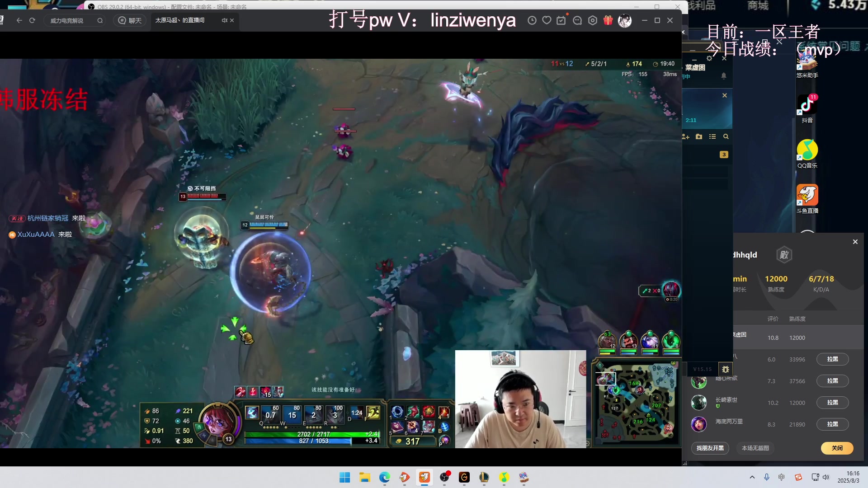Open the 聊天 chat button
Viewport: 868px width, 488px height.
130,20
